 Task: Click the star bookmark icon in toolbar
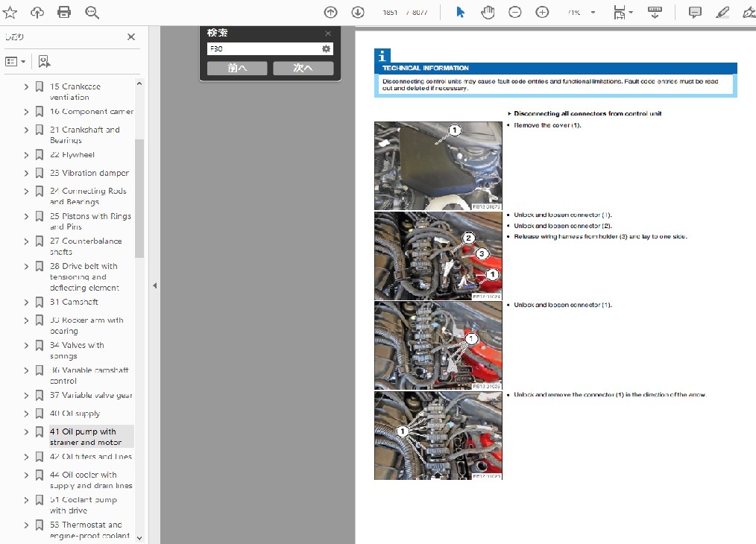10,13
